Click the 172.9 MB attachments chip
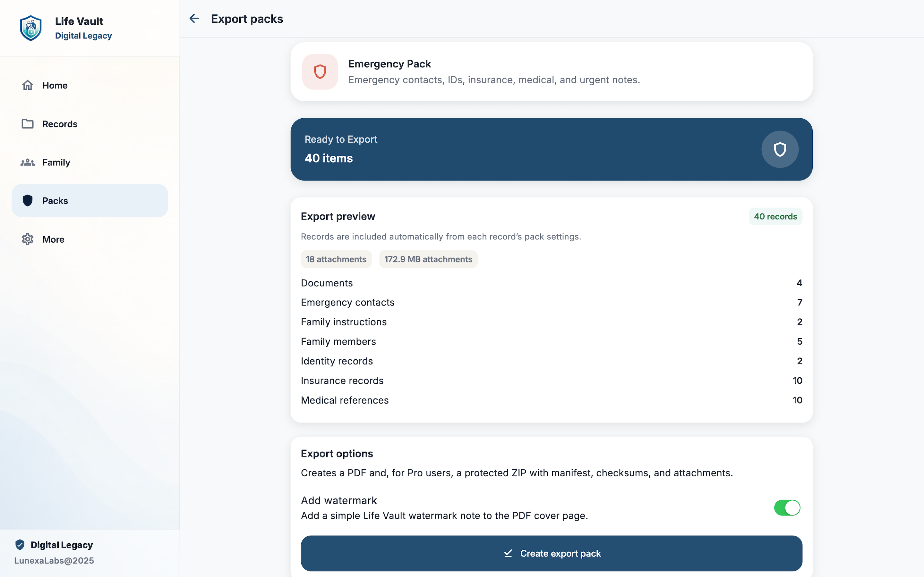The height and width of the screenshot is (577, 924). pyautogui.click(x=428, y=259)
